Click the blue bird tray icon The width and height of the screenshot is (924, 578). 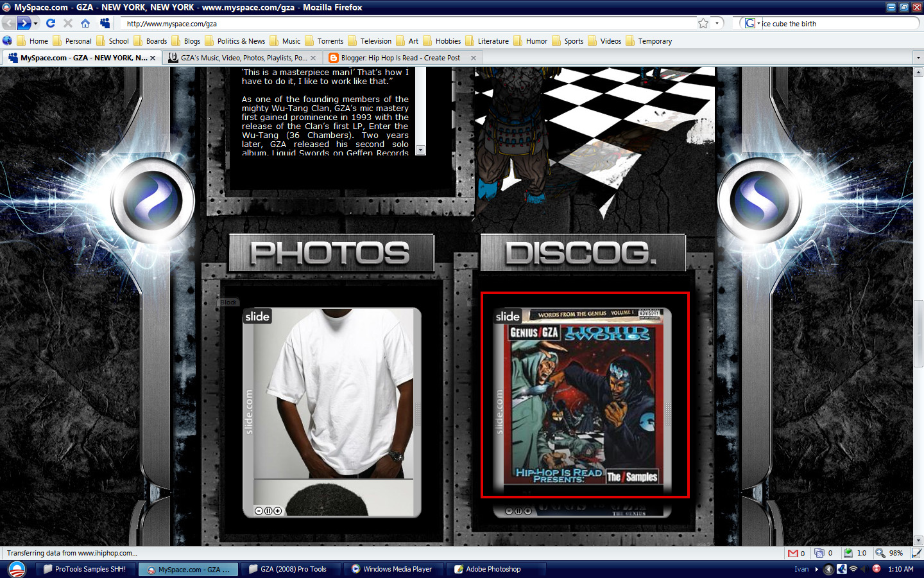point(841,569)
